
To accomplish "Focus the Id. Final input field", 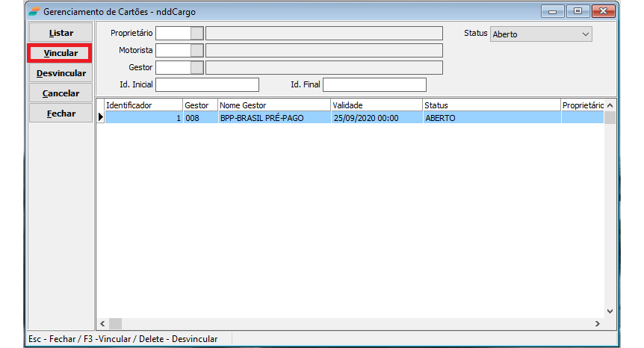I will click(374, 84).
